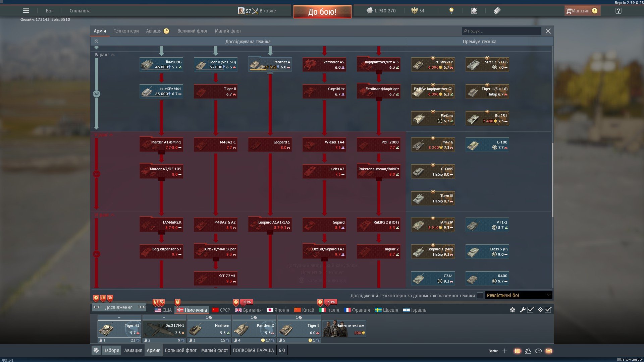Click the Golden Eagles currency icon

pyautogui.click(x=414, y=11)
